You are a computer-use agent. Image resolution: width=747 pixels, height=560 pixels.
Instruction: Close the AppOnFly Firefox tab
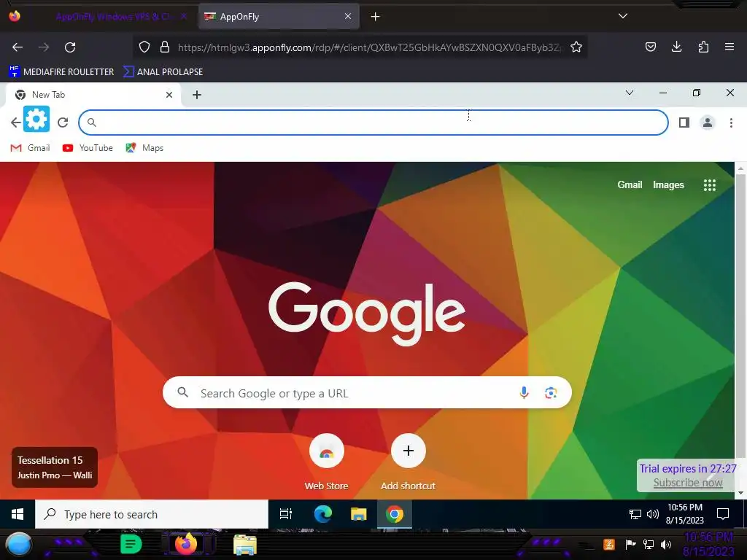point(348,16)
